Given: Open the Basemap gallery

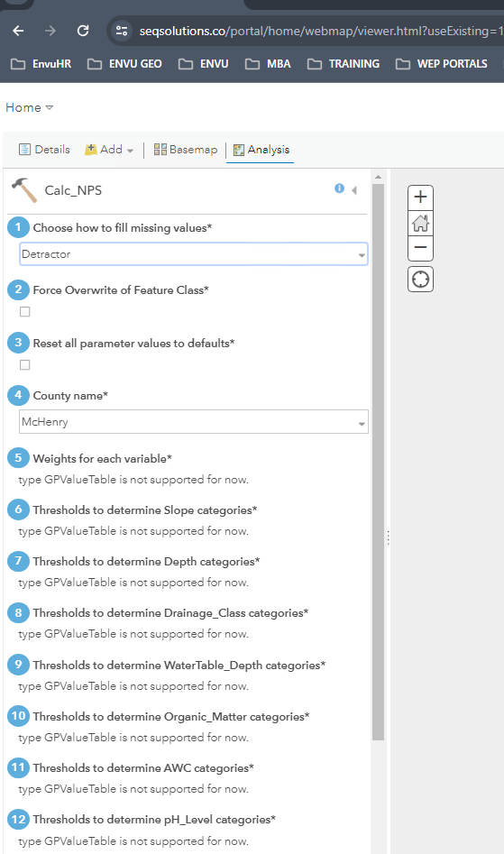Looking at the screenshot, I should tap(186, 149).
